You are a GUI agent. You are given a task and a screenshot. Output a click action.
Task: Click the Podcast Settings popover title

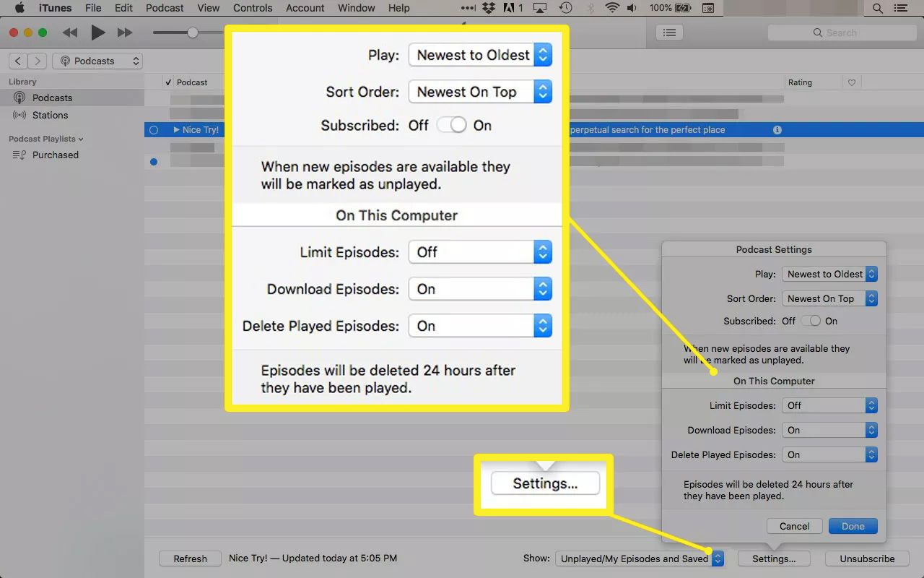point(774,249)
